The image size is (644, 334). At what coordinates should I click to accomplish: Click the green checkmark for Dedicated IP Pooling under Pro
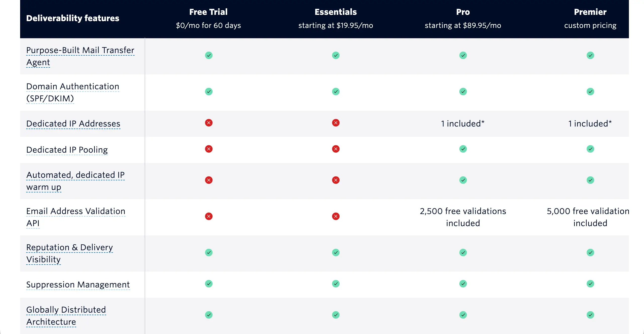[x=463, y=149]
